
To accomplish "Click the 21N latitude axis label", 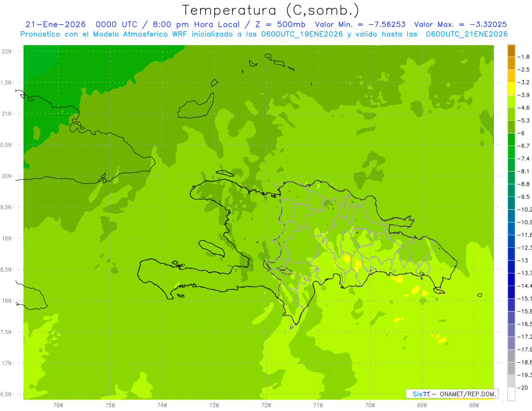I will click(7, 114).
